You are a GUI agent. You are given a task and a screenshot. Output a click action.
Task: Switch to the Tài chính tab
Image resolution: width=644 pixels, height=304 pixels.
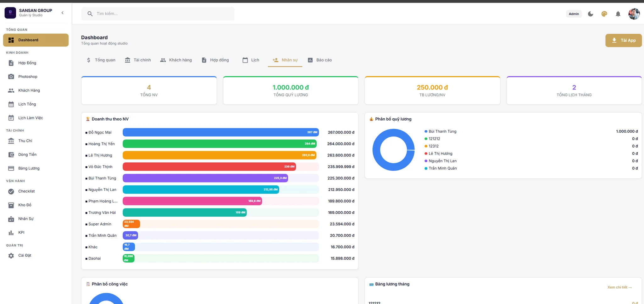pos(138,60)
